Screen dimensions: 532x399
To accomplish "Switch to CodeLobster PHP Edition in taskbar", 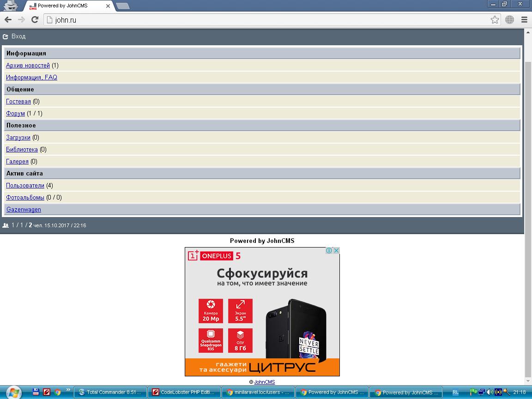I will point(184,392).
